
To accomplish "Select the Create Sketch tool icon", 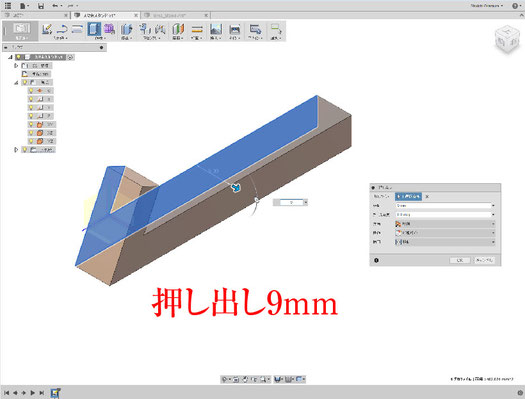I will 47,29.
